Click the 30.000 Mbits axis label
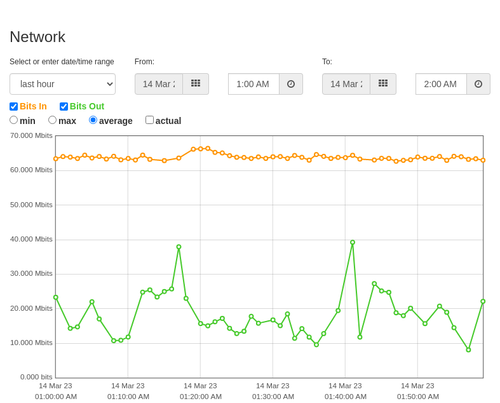 point(31,274)
